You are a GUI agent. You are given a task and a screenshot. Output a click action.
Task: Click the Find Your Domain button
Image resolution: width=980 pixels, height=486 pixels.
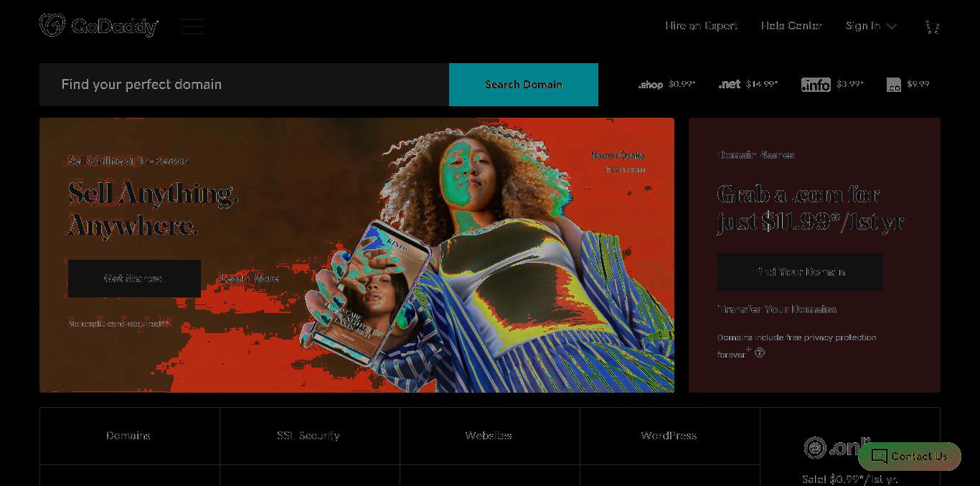(x=800, y=272)
